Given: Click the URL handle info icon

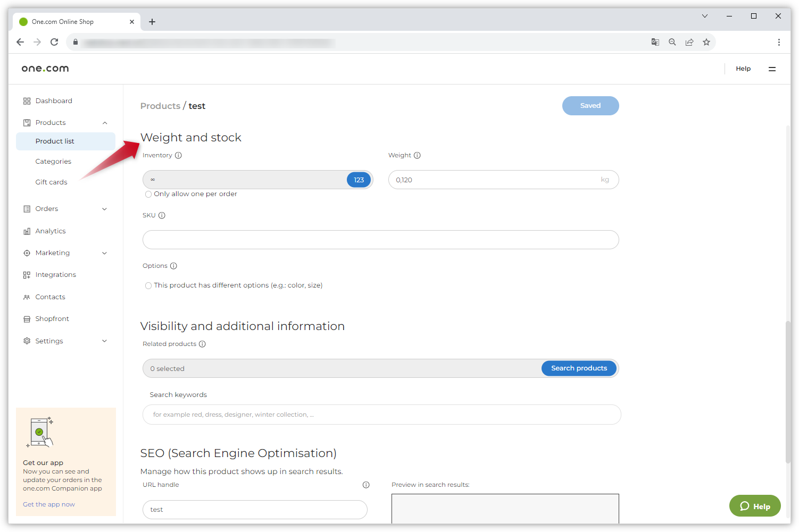Looking at the screenshot, I should [x=366, y=485].
